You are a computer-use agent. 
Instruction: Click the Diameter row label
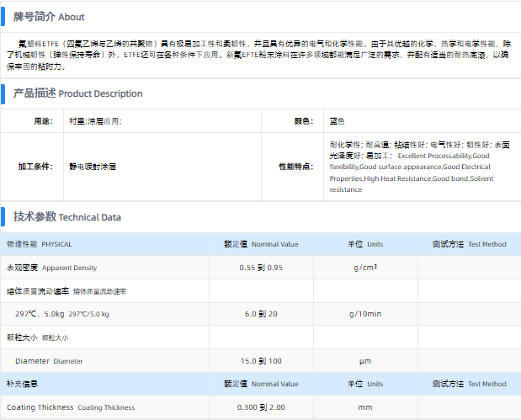pyautogui.click(x=49, y=361)
